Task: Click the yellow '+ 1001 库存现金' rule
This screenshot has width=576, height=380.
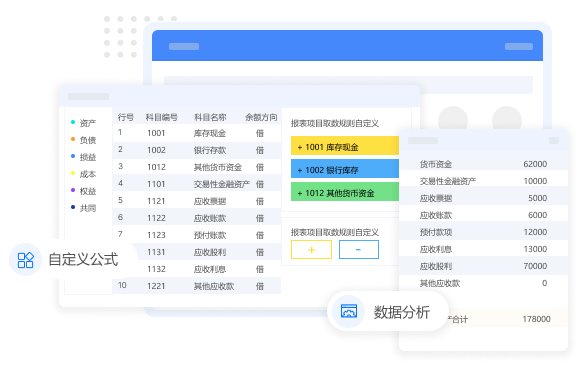Action: (345, 146)
